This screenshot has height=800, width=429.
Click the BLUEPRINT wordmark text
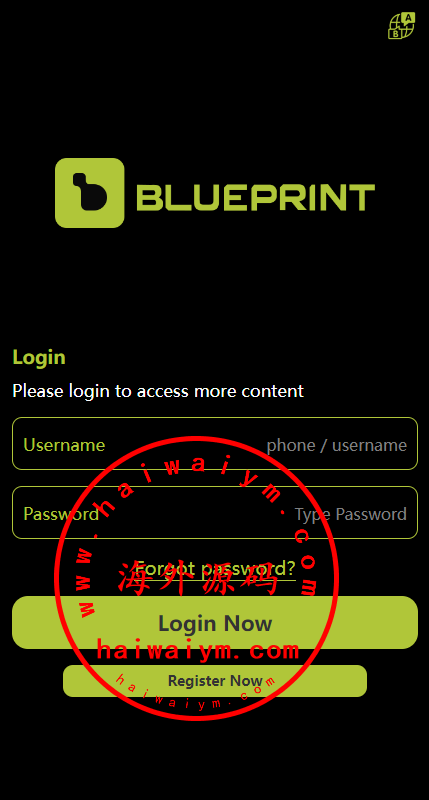(x=256, y=197)
